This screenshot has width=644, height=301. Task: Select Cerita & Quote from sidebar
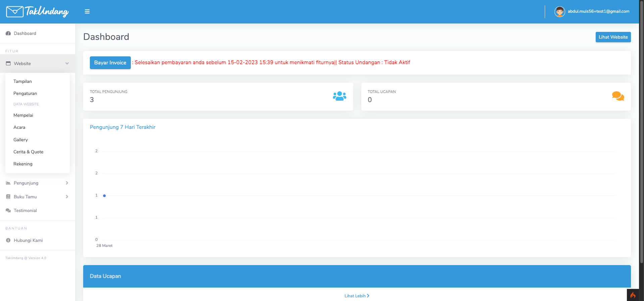pyautogui.click(x=29, y=152)
